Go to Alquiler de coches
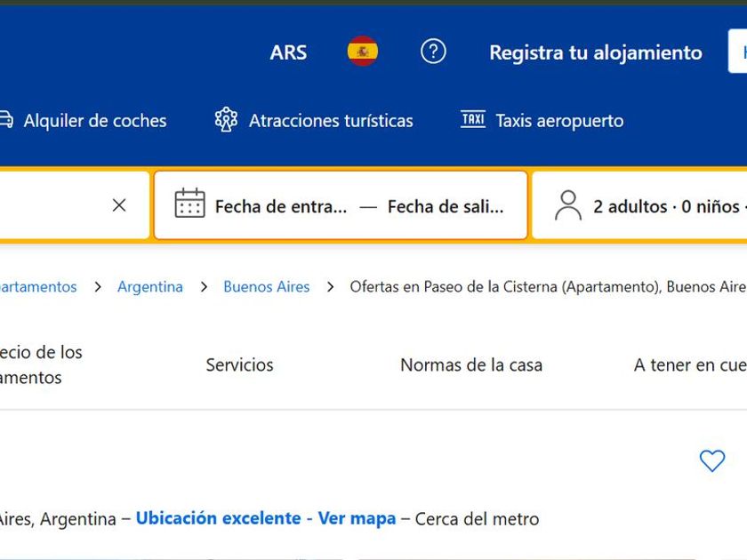 click(94, 121)
